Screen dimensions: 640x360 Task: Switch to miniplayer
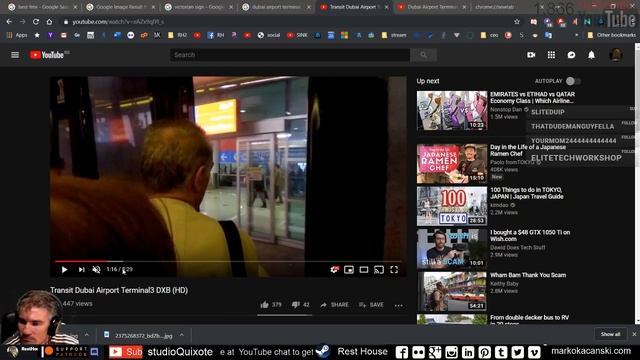tap(349, 269)
